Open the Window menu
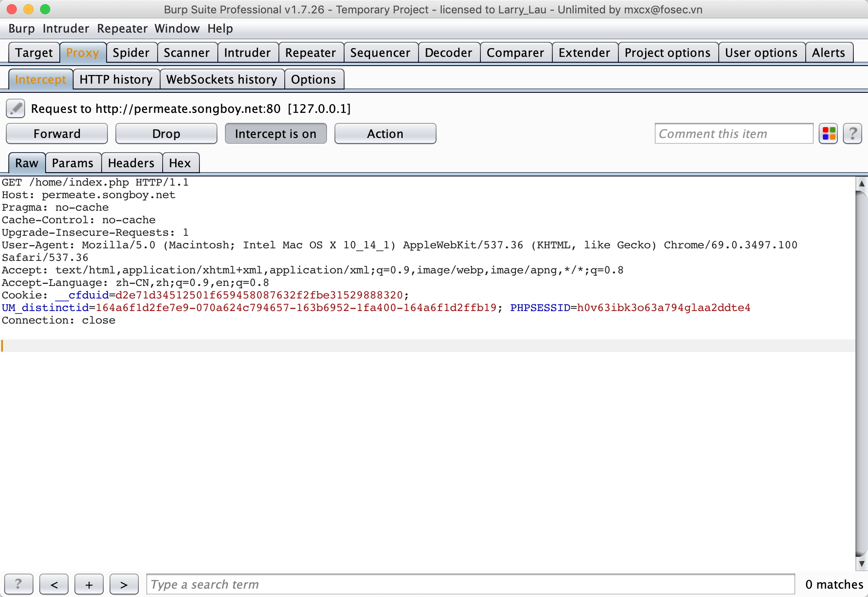Viewport: 868px width, 597px height. point(177,28)
